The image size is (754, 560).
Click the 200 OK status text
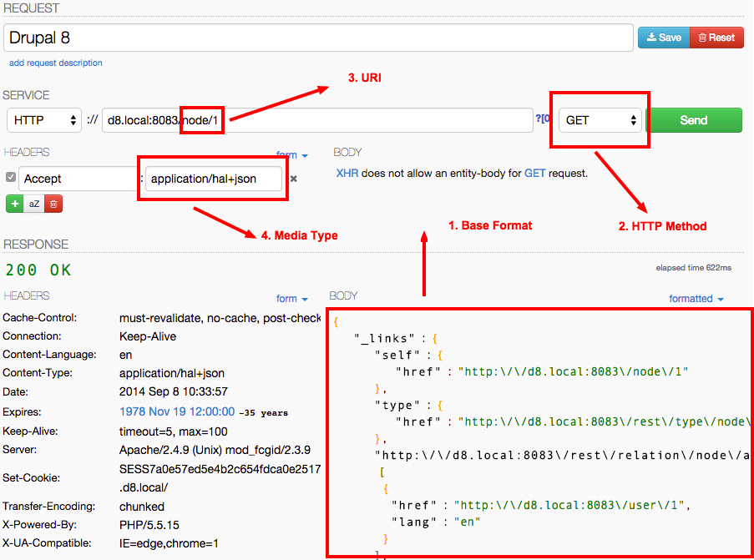pos(38,270)
